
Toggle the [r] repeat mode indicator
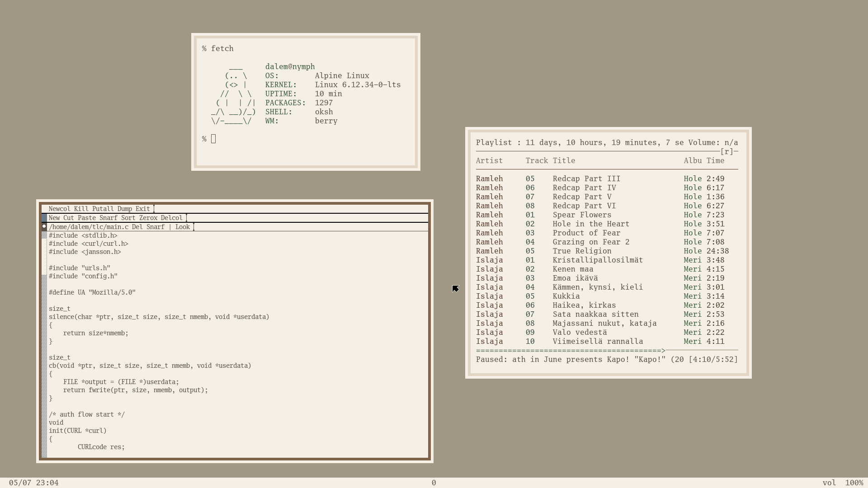coord(726,152)
